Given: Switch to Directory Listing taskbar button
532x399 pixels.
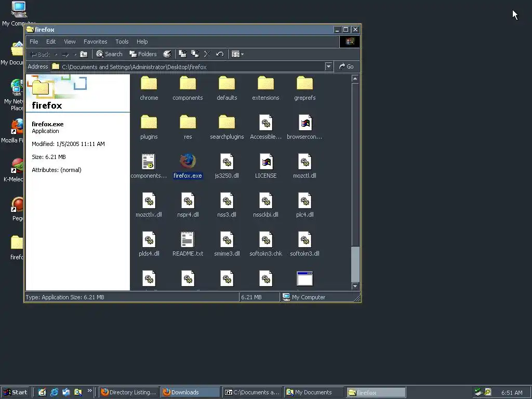Looking at the screenshot, I should [129, 392].
